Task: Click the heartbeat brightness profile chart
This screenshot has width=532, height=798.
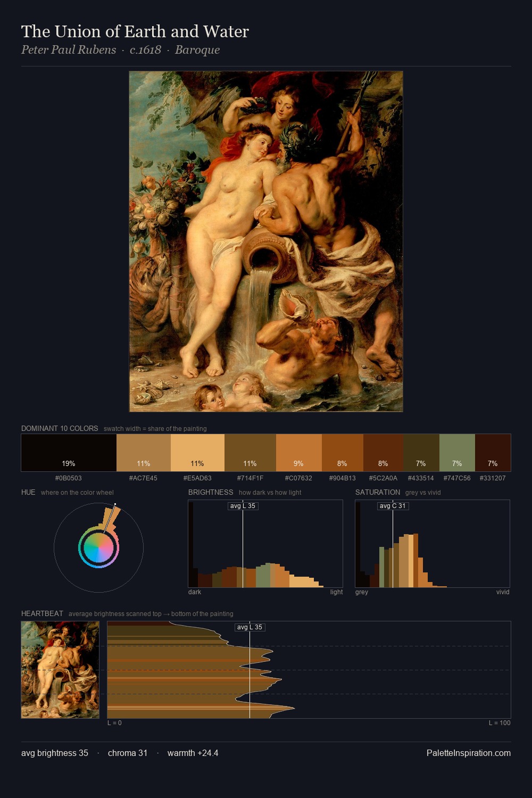Action: (x=309, y=670)
